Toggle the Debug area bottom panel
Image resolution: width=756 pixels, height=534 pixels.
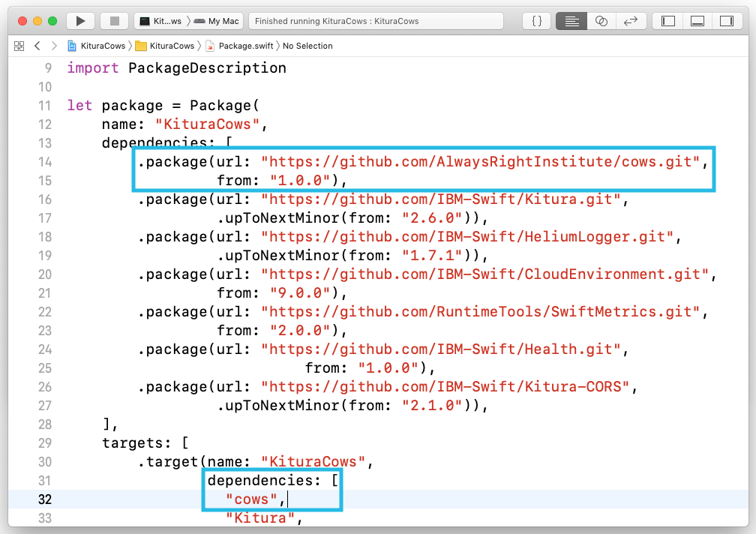point(697,21)
